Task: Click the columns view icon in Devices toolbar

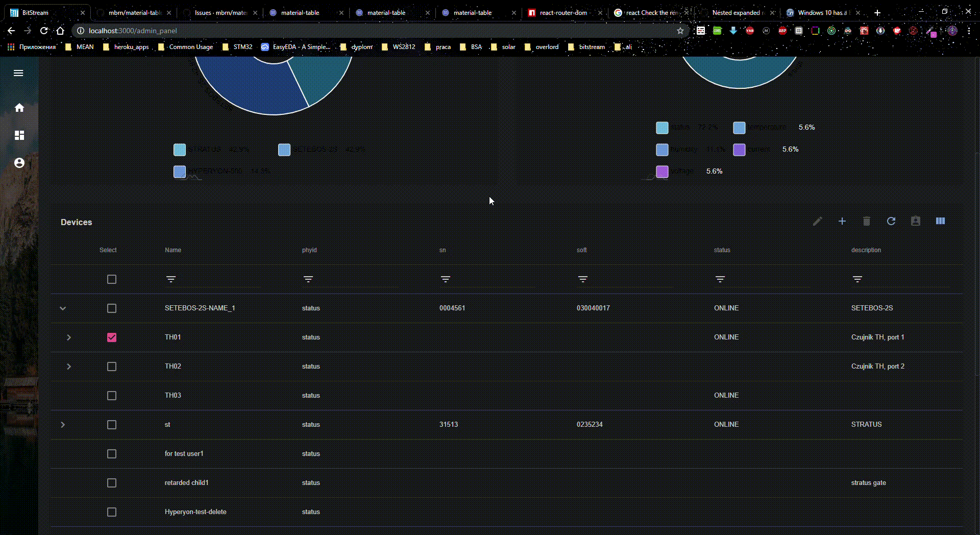Action: coord(940,221)
